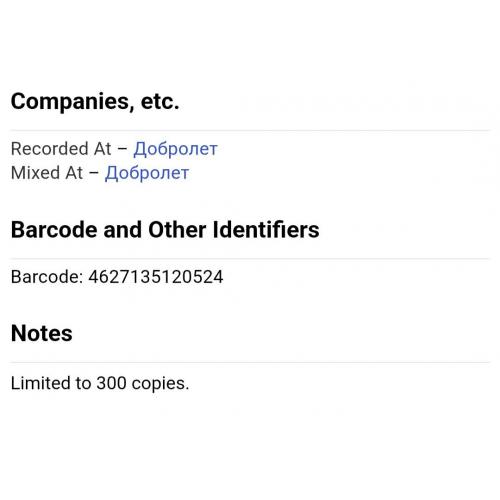
Task: Click the word copies in the note
Action: [x=160, y=384]
